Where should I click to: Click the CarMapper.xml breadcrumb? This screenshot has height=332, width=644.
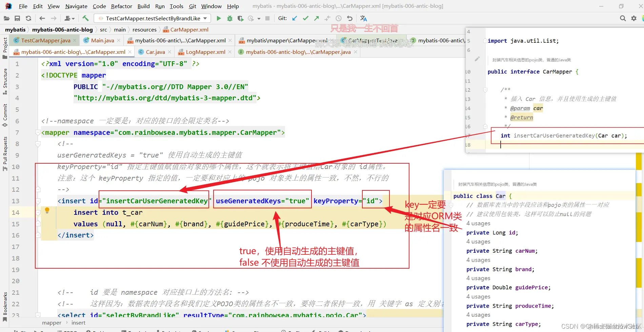186,30
